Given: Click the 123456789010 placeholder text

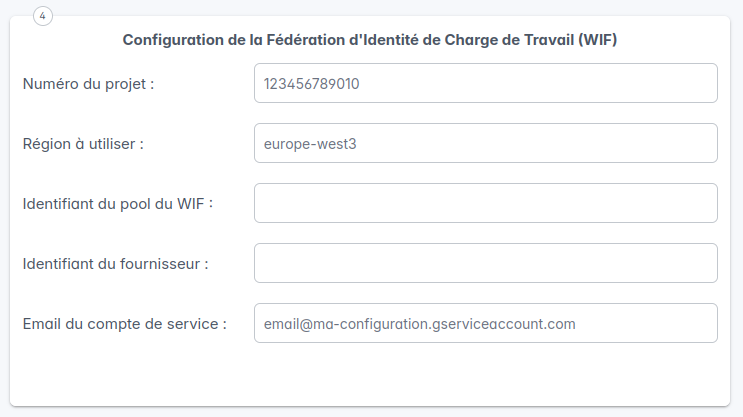Looking at the screenshot, I should (x=311, y=84).
